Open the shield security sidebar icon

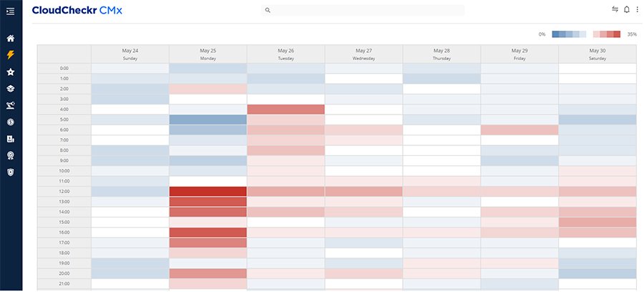pos(11,172)
